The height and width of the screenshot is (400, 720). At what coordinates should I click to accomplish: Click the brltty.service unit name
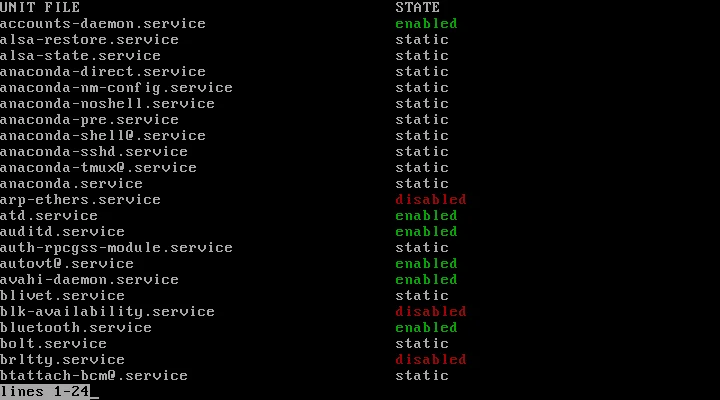62,360
